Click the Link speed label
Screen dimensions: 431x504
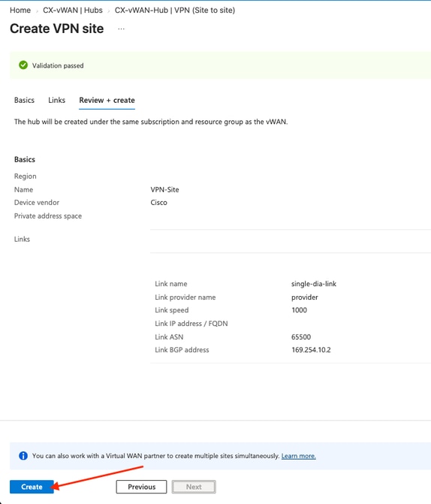coord(172,310)
